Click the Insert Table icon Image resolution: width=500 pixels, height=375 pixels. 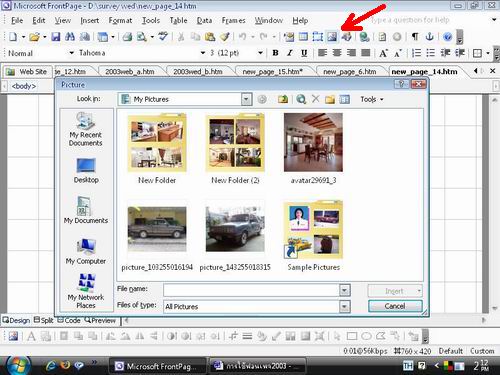click(x=303, y=37)
